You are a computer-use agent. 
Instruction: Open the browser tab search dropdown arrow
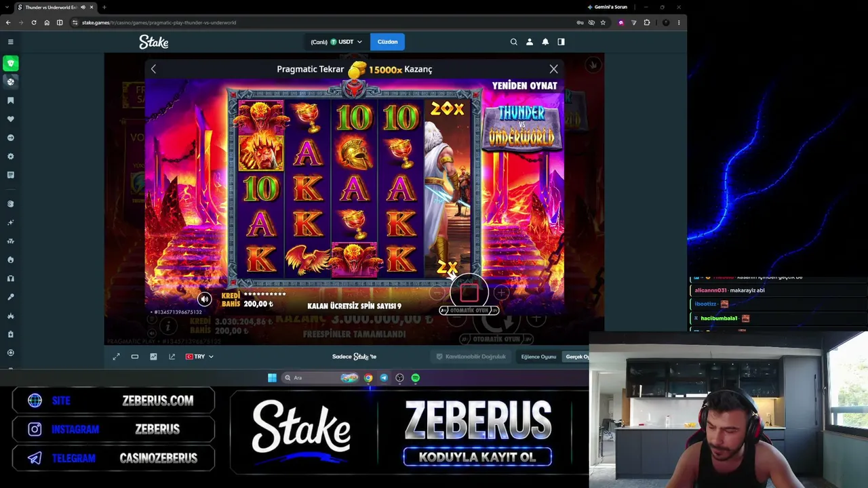tap(5, 7)
